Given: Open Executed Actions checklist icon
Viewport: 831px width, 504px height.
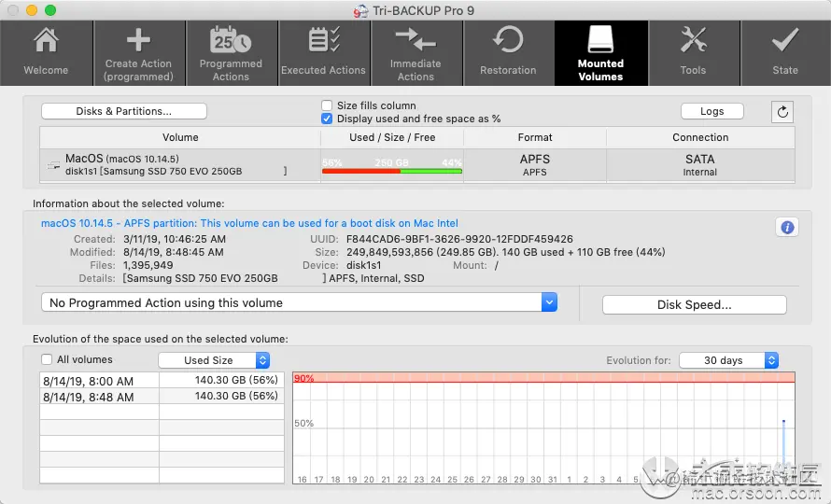Looking at the screenshot, I should (323, 40).
